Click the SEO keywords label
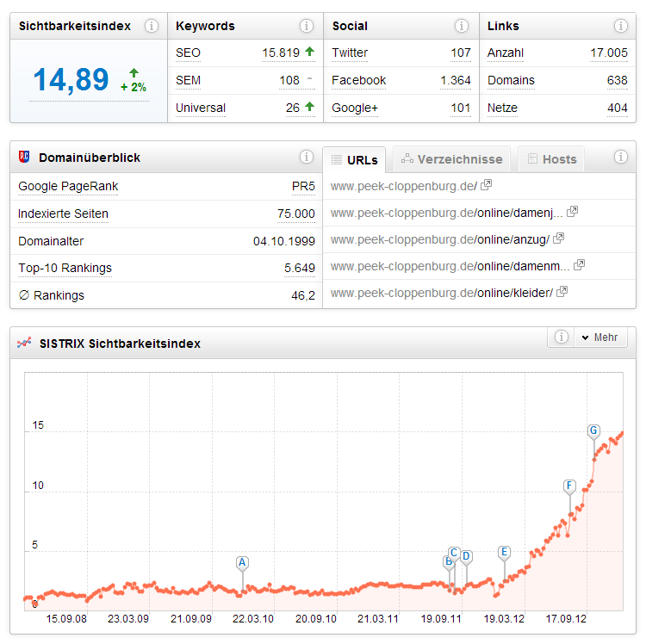The height and width of the screenshot is (644, 646). (x=188, y=53)
